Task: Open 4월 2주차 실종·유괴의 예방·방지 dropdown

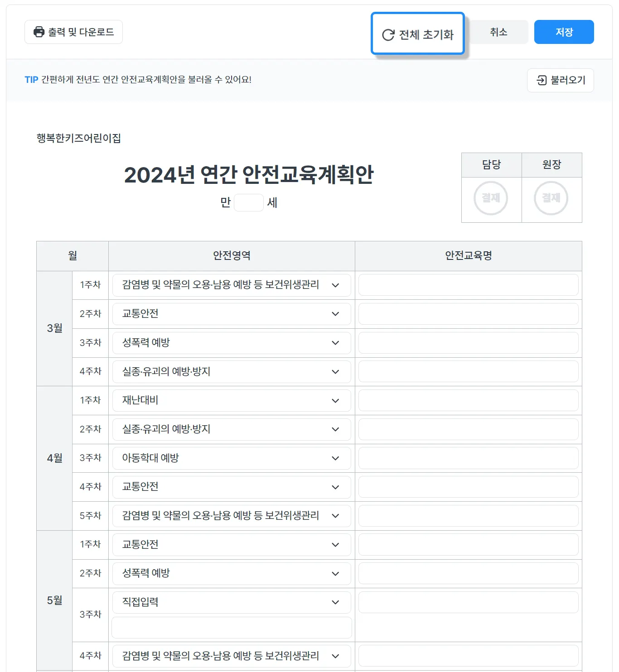Action: (x=232, y=429)
